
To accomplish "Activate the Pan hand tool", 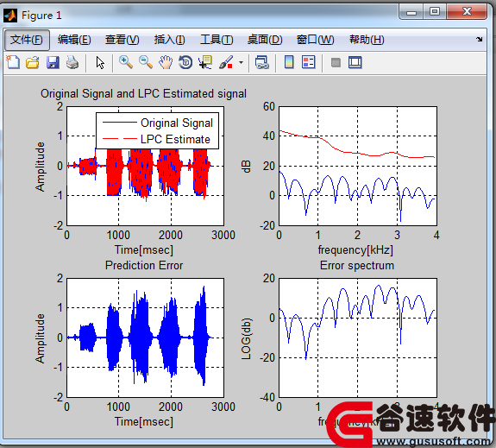I will point(166,62).
